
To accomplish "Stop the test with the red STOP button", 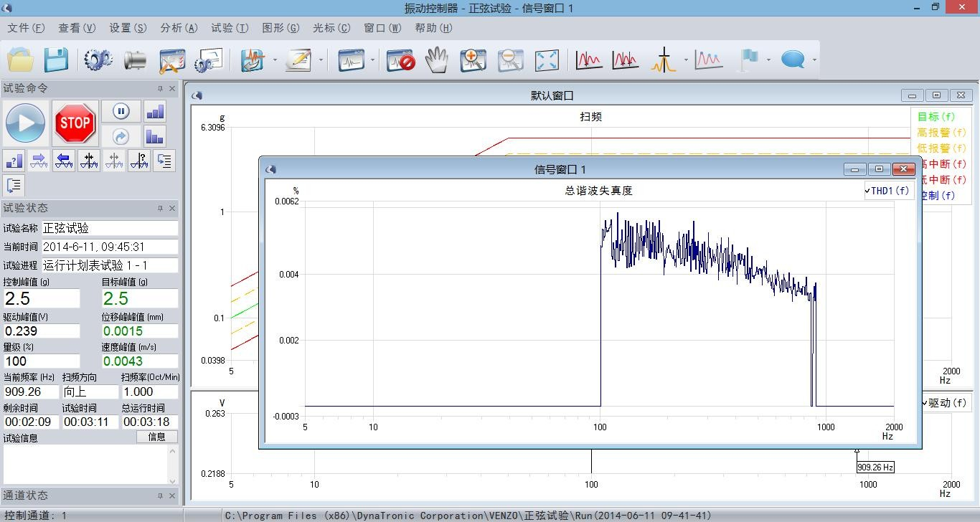I will [x=75, y=123].
